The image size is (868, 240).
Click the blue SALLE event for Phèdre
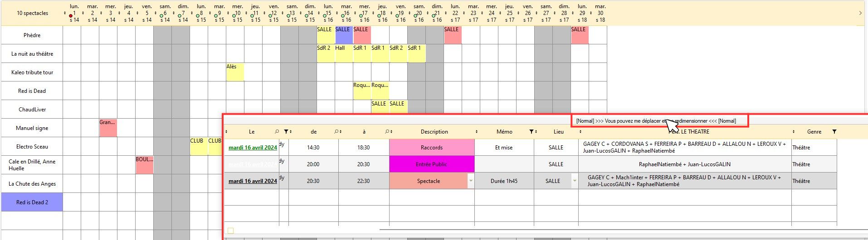[x=344, y=35]
